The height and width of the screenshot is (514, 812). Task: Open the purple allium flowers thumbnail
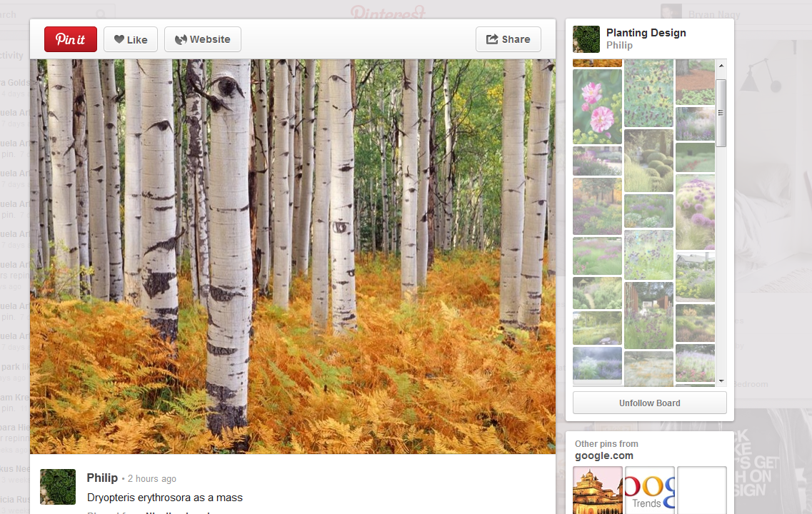point(695,212)
